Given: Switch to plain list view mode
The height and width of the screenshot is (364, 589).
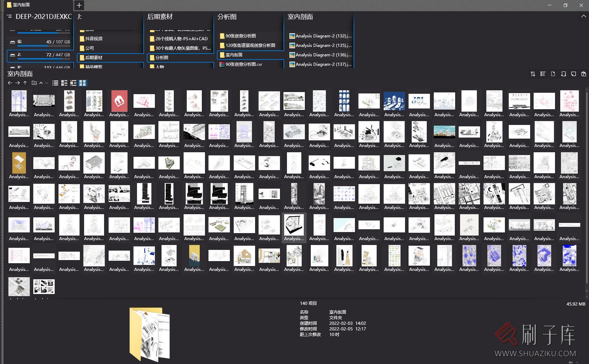Looking at the screenshot, I should coord(55,83).
